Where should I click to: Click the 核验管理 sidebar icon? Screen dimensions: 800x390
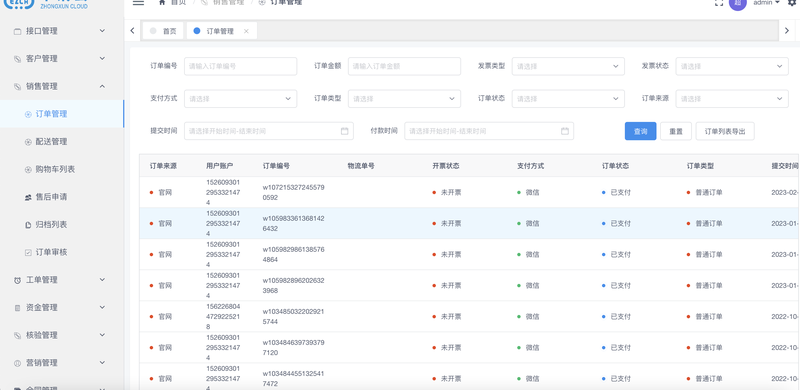(17, 335)
